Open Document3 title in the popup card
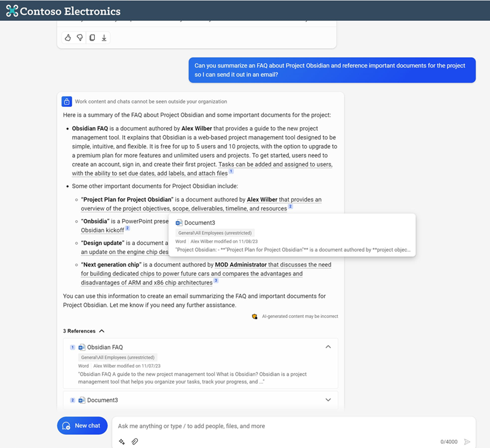Viewport: 490px width, 448px height. click(x=200, y=223)
